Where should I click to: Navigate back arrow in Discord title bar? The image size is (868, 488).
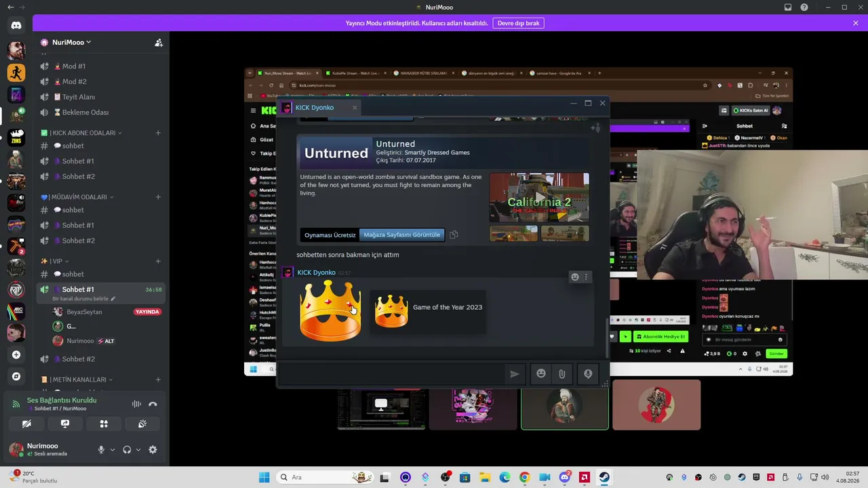coord(10,7)
